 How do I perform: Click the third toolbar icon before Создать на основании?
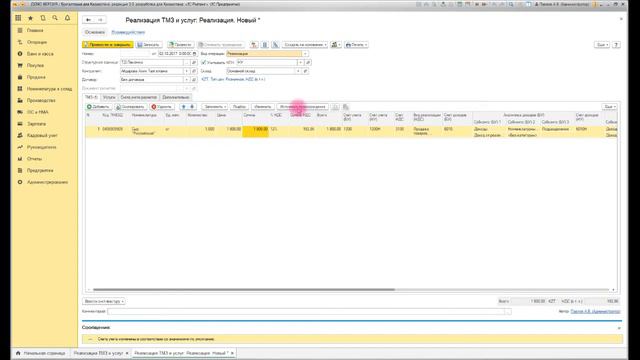click(276, 44)
